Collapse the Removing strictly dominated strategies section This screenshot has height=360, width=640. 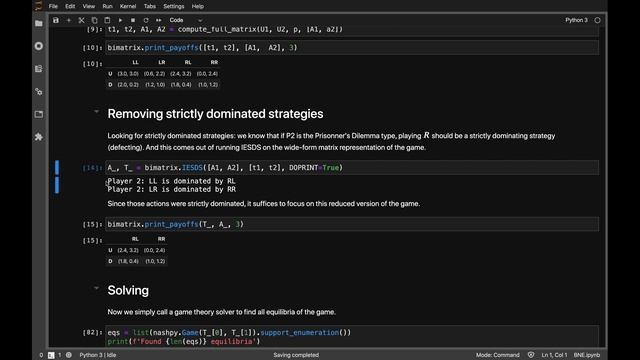click(x=96, y=111)
